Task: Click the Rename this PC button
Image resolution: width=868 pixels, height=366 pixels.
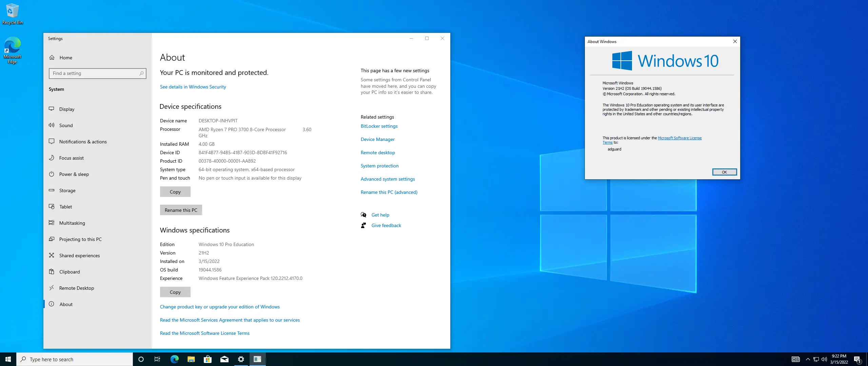Action: [x=181, y=210]
